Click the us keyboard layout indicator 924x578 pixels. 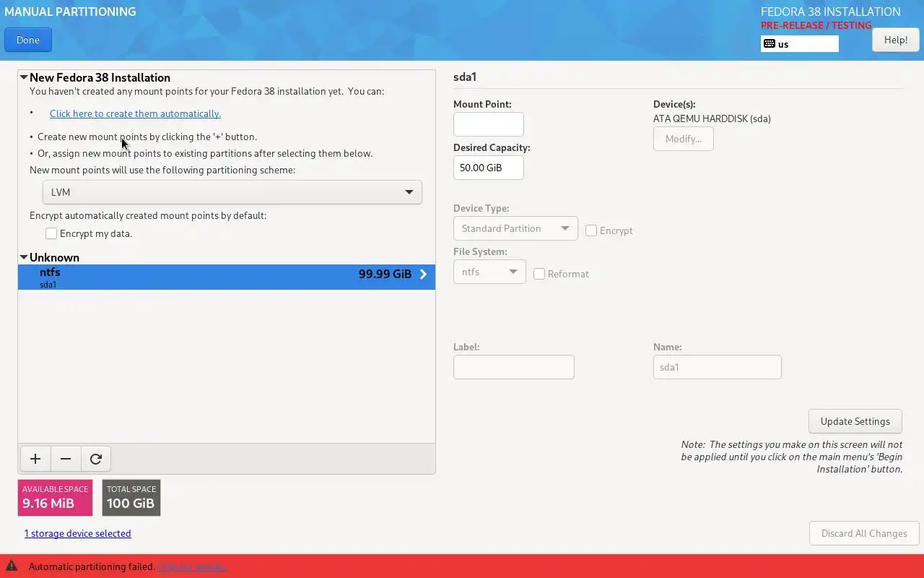(x=800, y=44)
